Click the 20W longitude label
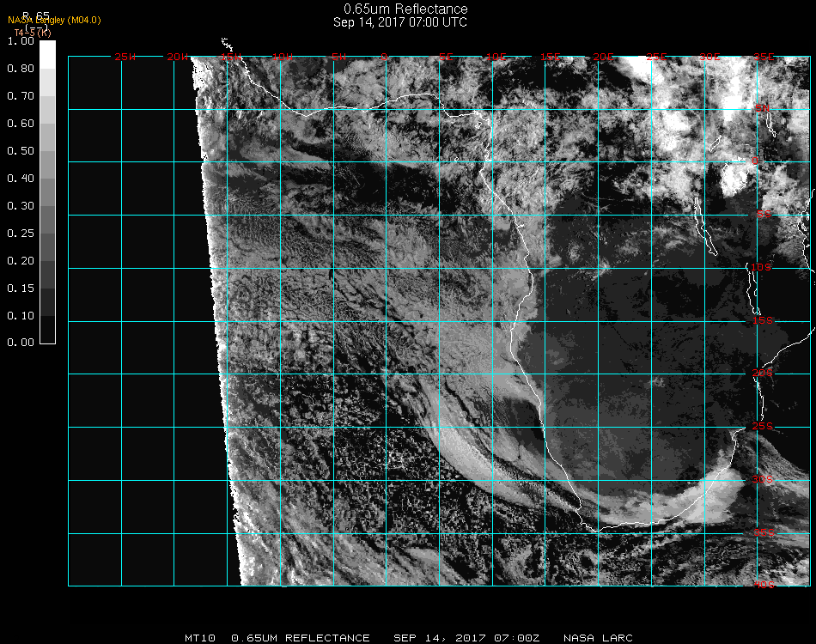The width and height of the screenshot is (816, 644). tap(178, 57)
